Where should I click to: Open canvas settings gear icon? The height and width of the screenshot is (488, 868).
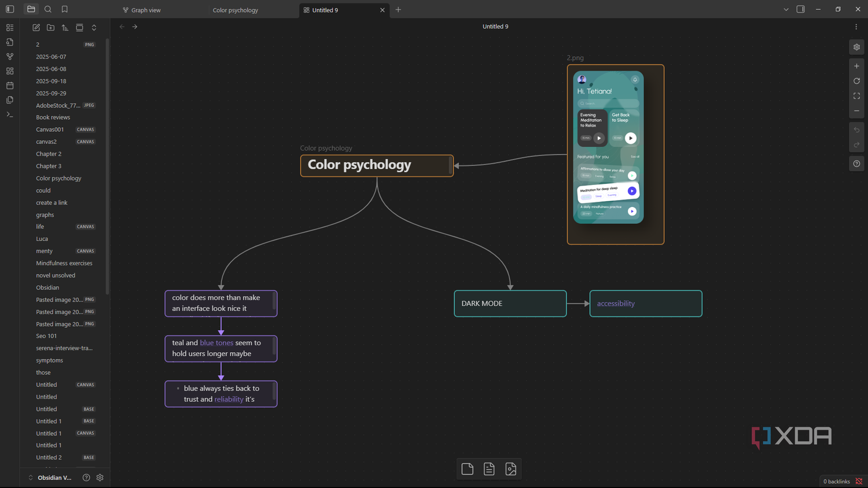(x=856, y=47)
